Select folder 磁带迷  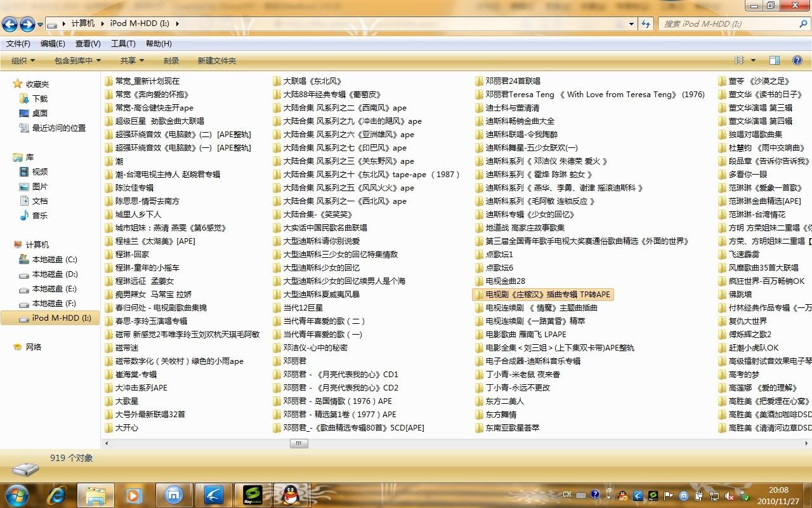click(121, 347)
